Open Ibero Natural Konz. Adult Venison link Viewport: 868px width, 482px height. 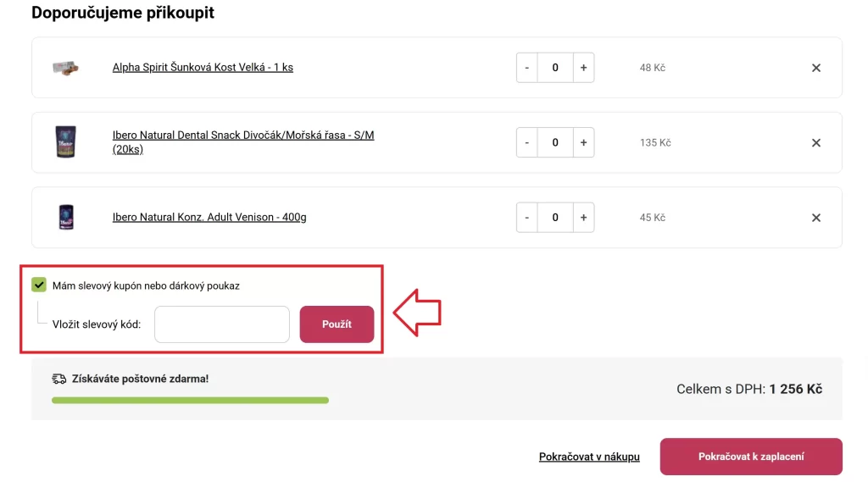(x=209, y=218)
